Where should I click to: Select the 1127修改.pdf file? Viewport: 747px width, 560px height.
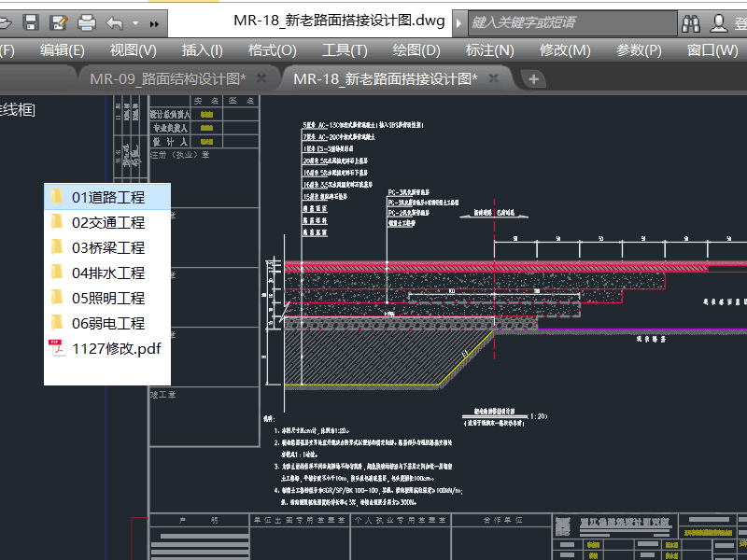point(107,348)
